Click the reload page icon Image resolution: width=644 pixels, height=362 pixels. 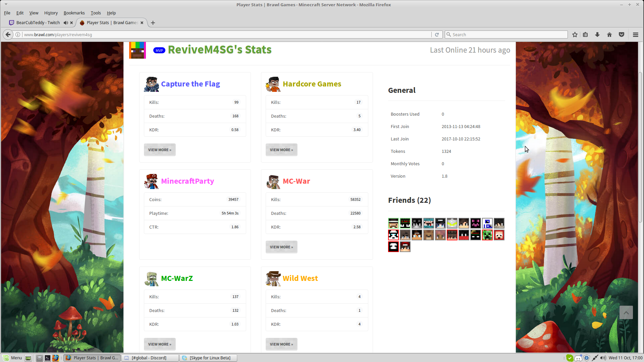[x=437, y=35]
